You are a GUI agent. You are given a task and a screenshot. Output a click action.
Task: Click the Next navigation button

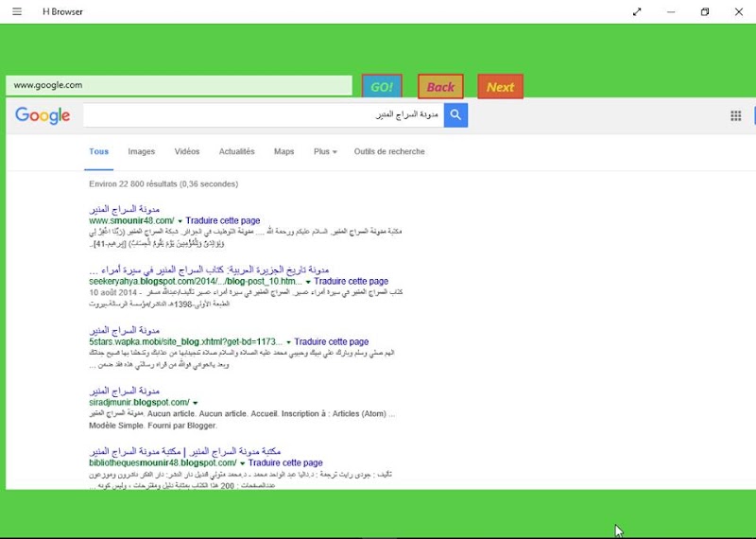(501, 87)
